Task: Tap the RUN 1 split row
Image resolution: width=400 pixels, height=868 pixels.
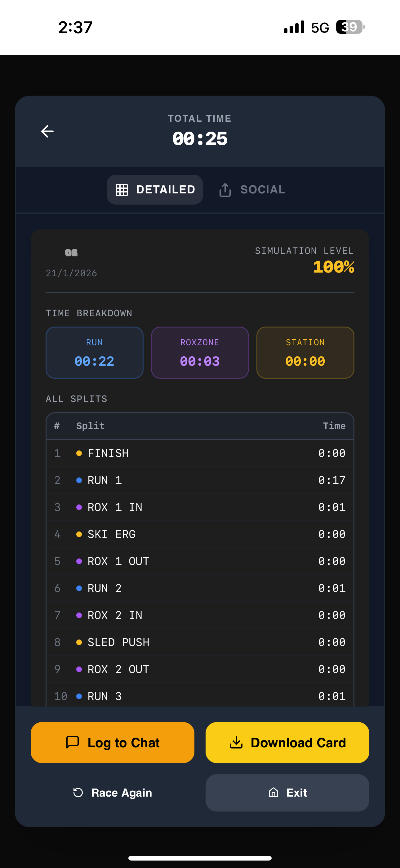Action: 200,480
